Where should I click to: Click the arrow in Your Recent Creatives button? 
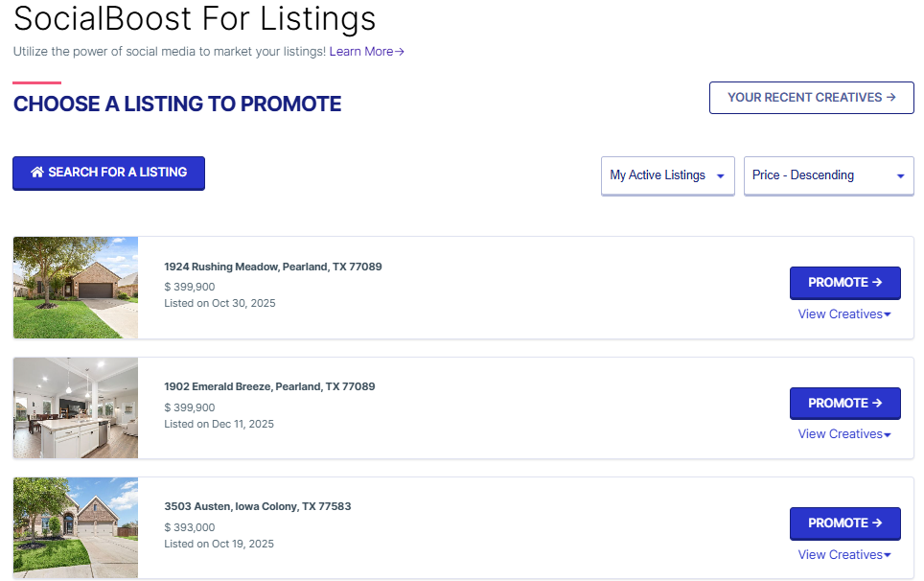coord(891,98)
